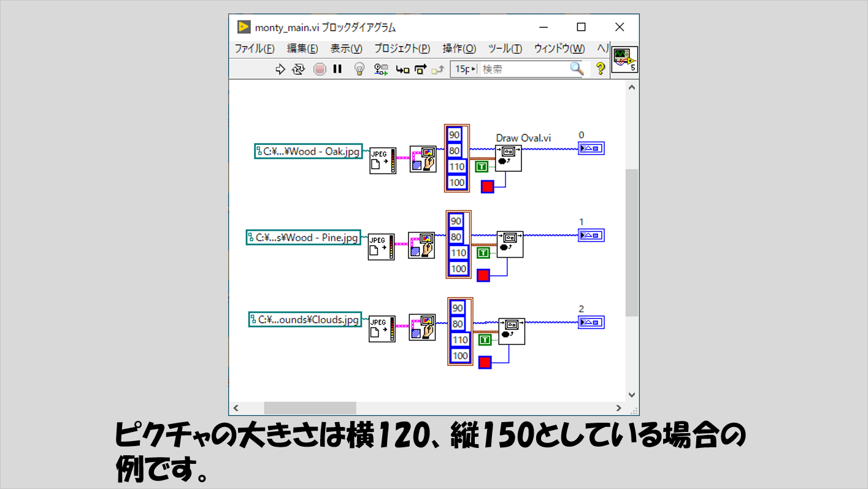Select the Draw Oval.vi node

509,158
